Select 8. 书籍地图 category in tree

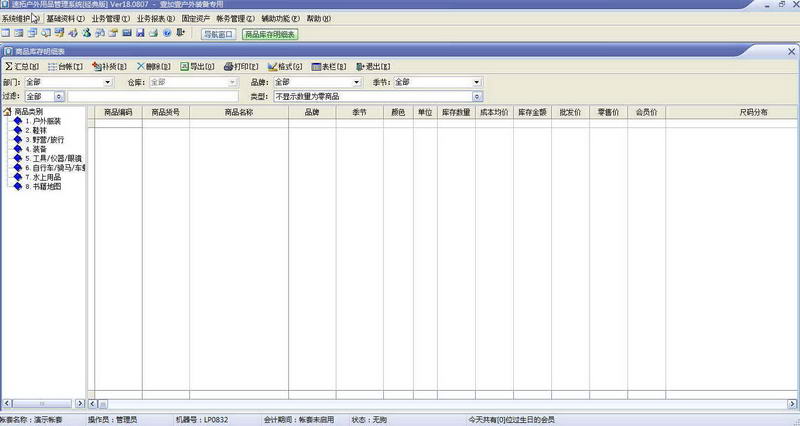click(x=43, y=186)
